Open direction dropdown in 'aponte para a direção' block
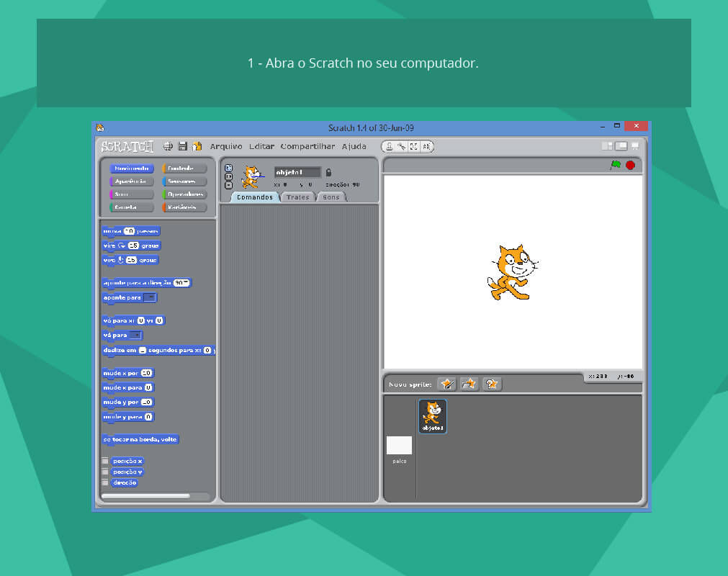 tap(187, 283)
